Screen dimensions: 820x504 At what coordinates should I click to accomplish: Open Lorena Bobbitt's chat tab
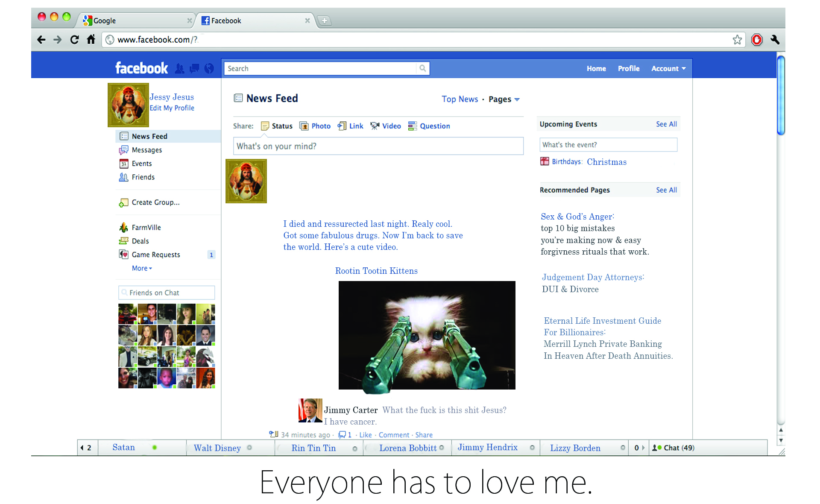(407, 448)
